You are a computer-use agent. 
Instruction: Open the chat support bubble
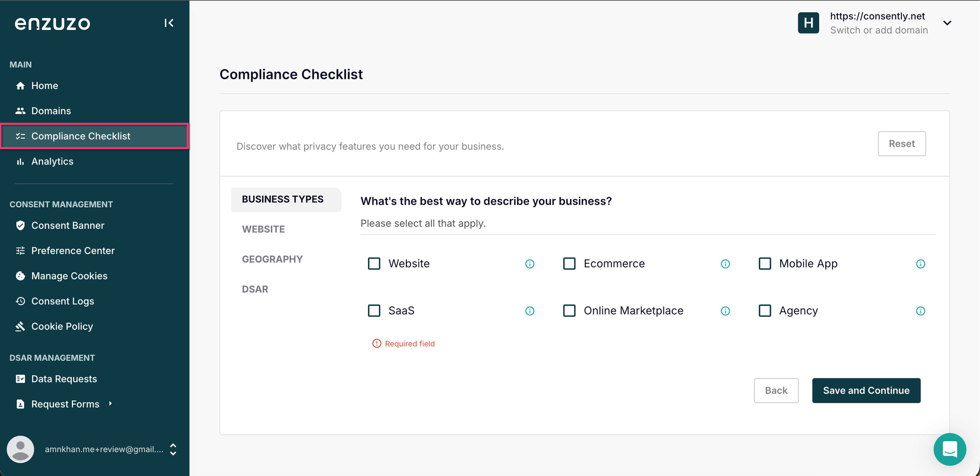point(950,449)
